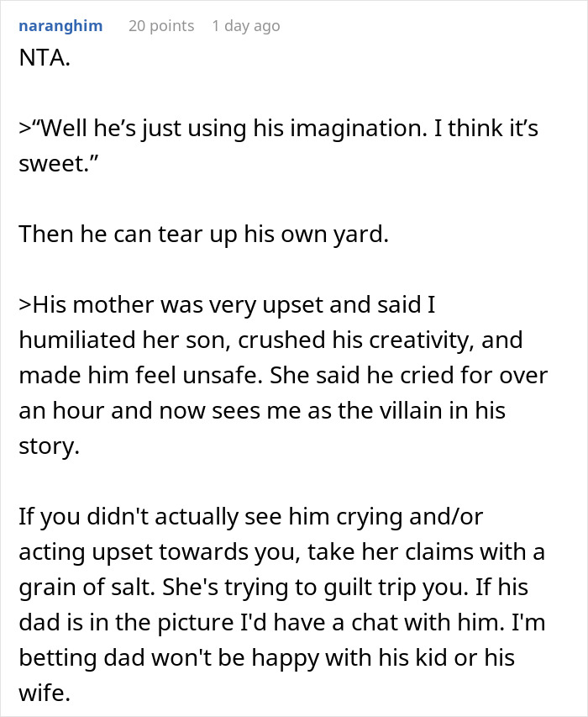588x717 pixels.
Task: Click the word 'story.' ending the second quote
Action: (50, 446)
